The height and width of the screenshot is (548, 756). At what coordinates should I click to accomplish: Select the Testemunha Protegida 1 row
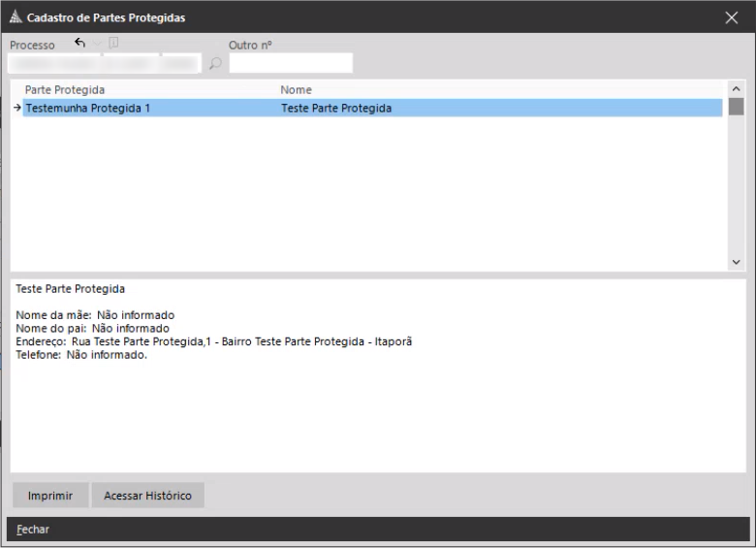372,108
